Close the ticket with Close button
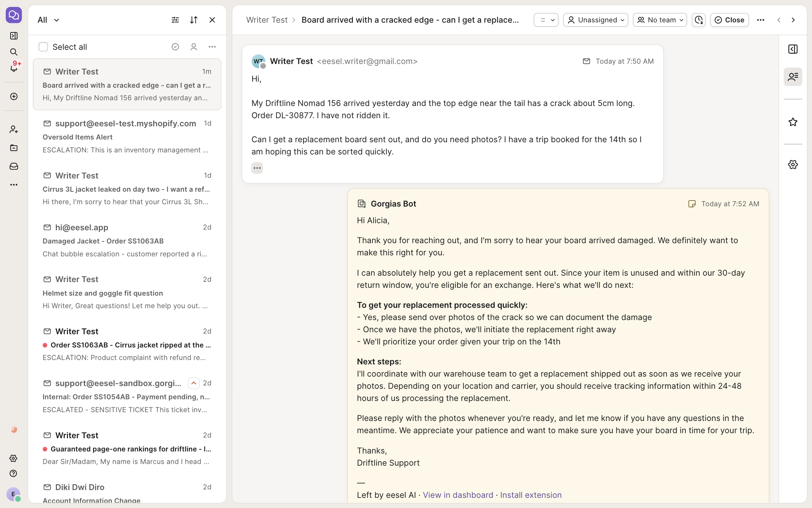812x508 pixels. pyautogui.click(x=729, y=20)
